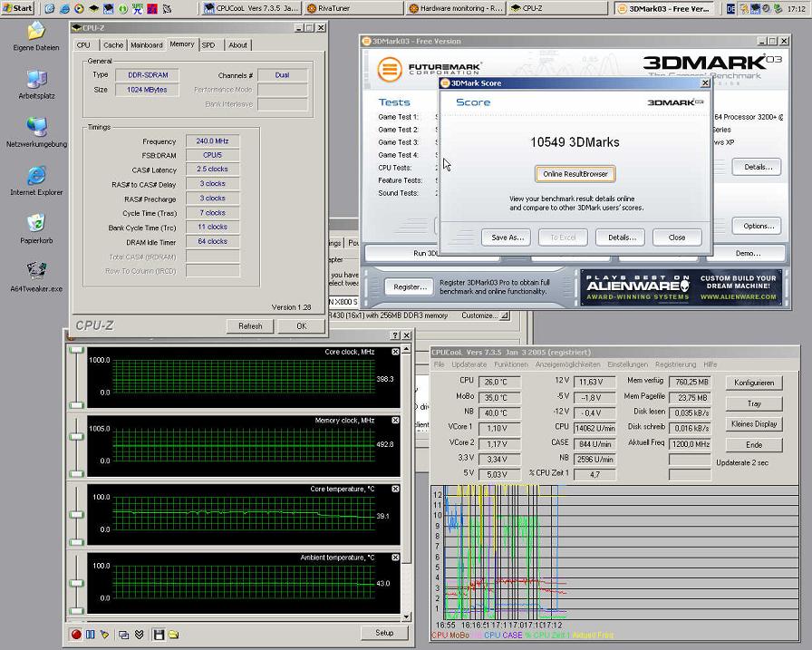The width and height of the screenshot is (812, 650).
Task: Open Einstellungen menu in CPUCool
Action: (x=628, y=364)
